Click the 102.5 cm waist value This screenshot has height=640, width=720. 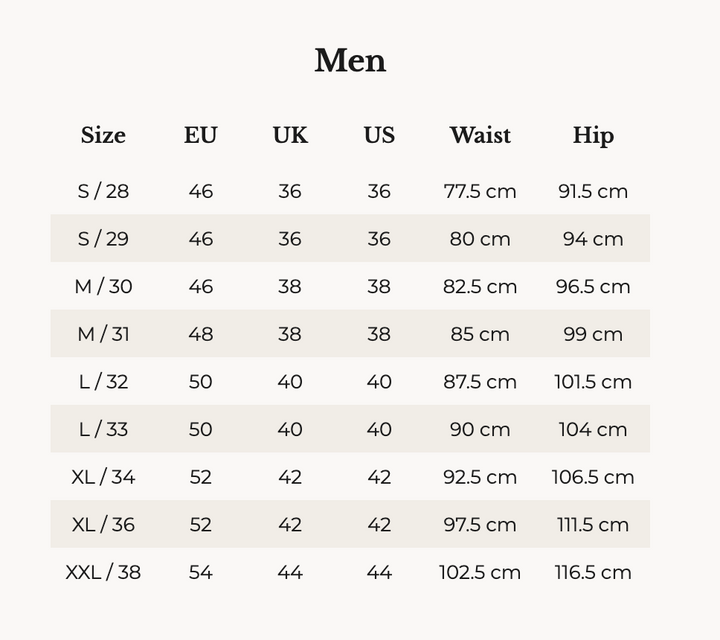(x=480, y=573)
